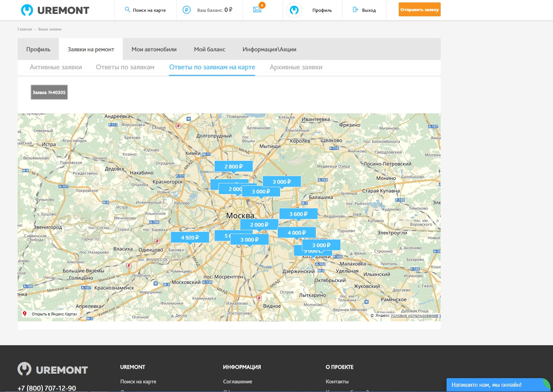Click the '4 920 ₽' map marker
Screen dimensions: 553x392
point(190,237)
